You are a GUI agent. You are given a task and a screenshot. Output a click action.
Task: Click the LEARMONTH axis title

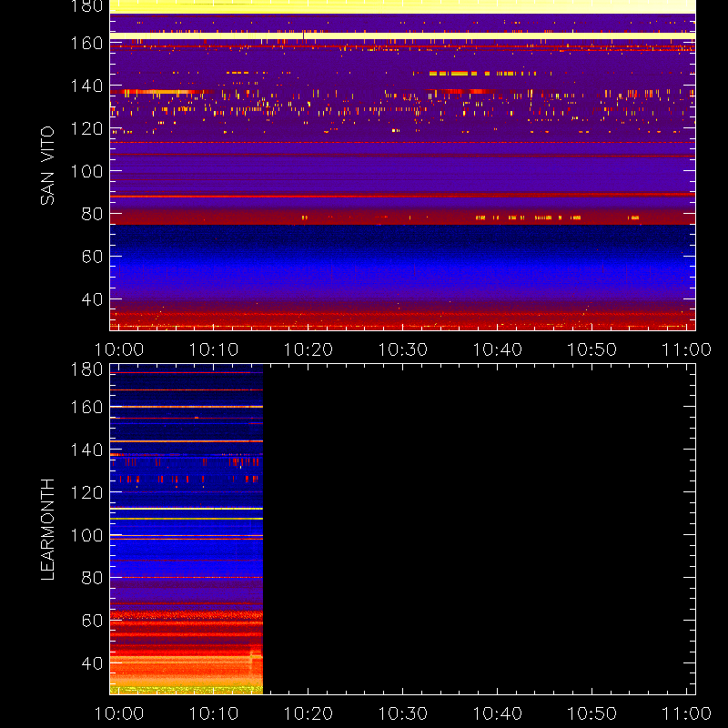(48, 530)
